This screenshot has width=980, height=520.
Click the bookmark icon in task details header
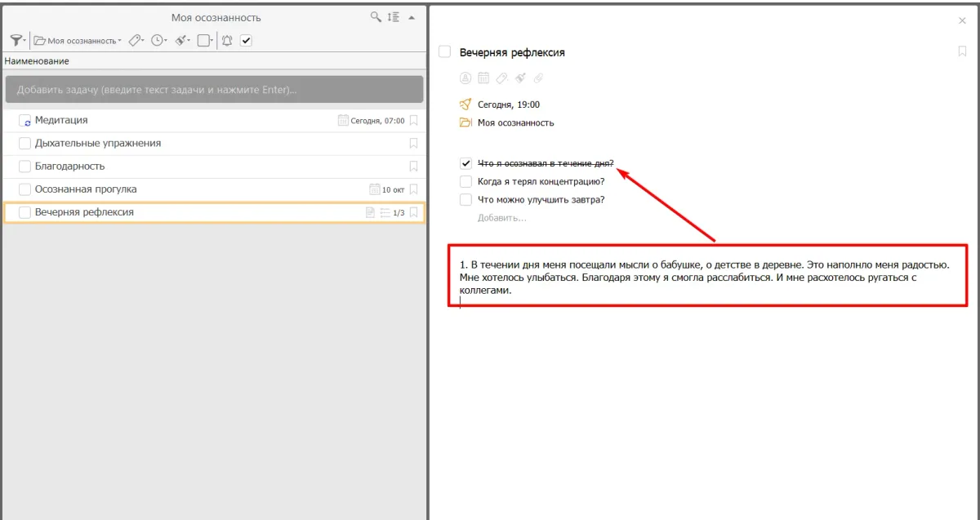962,51
